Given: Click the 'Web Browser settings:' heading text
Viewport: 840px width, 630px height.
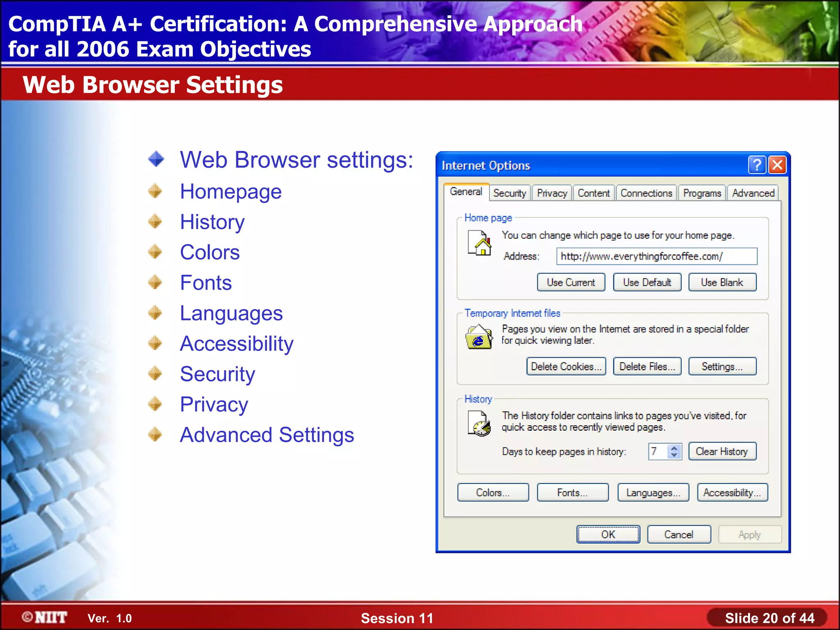Looking at the screenshot, I should [297, 160].
